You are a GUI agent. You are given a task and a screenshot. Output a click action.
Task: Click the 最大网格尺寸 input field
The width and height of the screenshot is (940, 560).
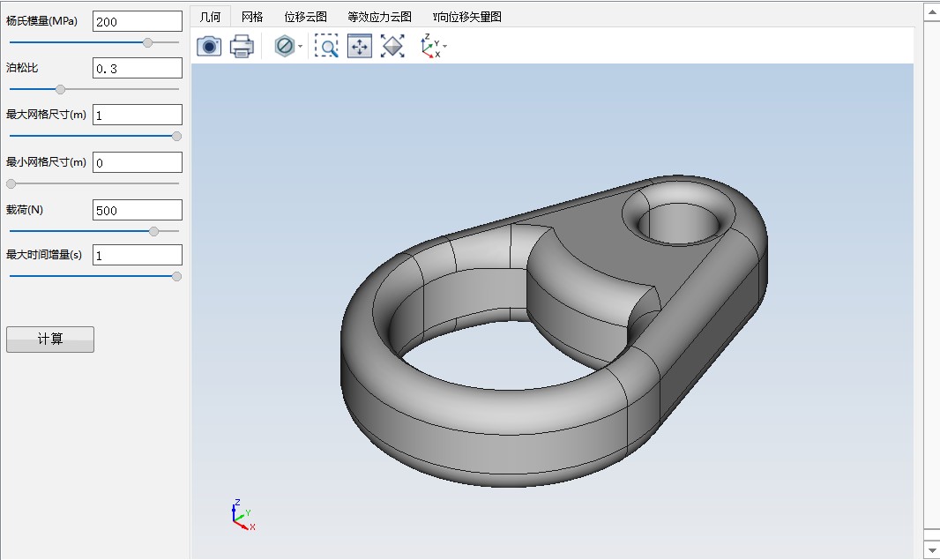point(138,116)
